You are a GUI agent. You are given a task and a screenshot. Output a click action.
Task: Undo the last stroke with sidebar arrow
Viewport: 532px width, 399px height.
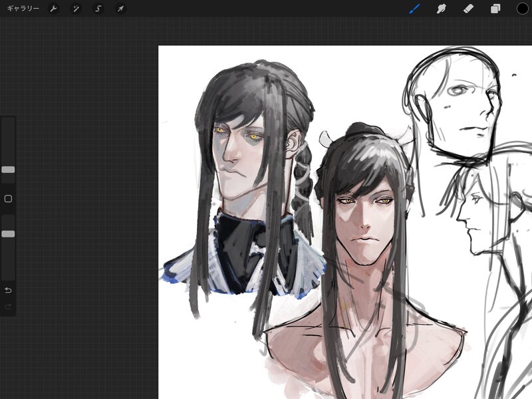coord(8,290)
